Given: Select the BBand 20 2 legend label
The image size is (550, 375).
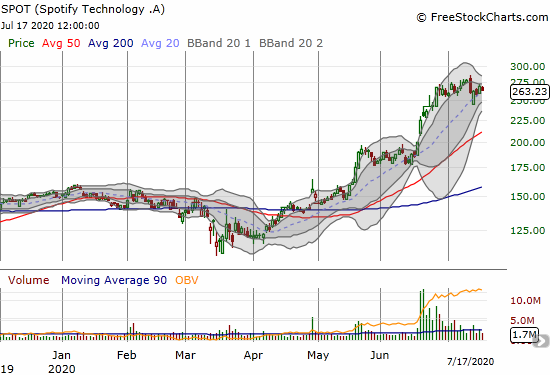Looking at the screenshot, I should pos(291,43).
